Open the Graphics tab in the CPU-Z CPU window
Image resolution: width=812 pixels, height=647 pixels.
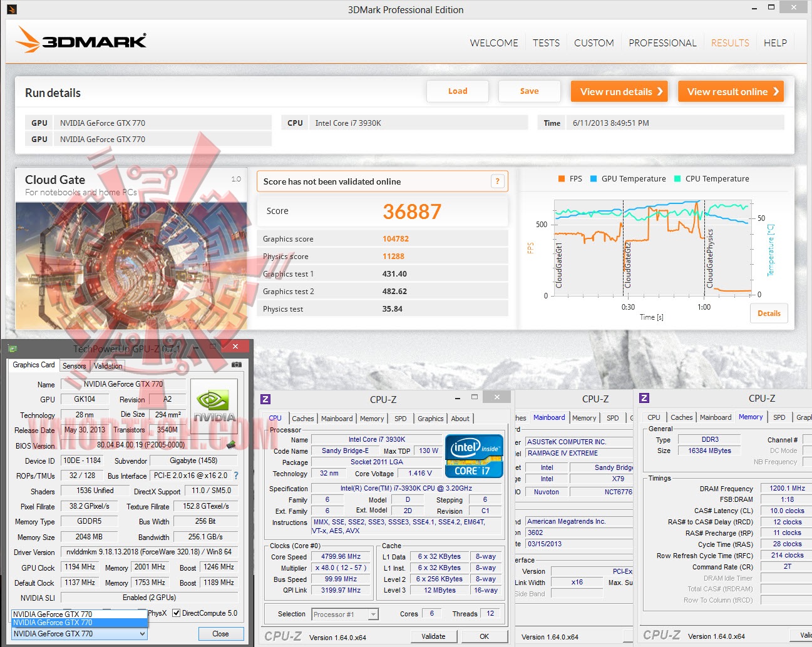point(431,419)
